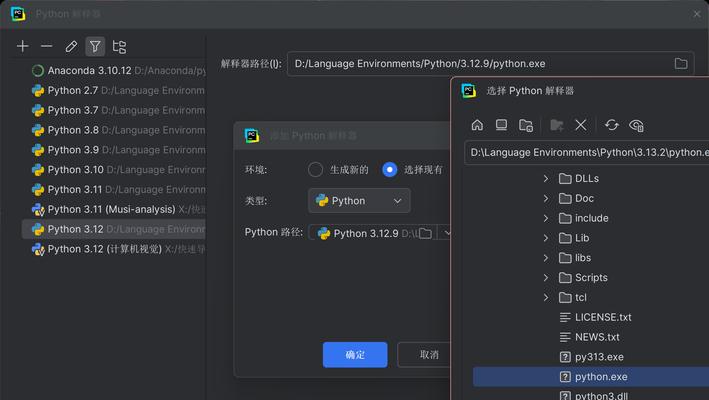Select Python 3.11 (Musi-analysis) interpreter
Screen dimensions: 709x400
tap(113, 210)
